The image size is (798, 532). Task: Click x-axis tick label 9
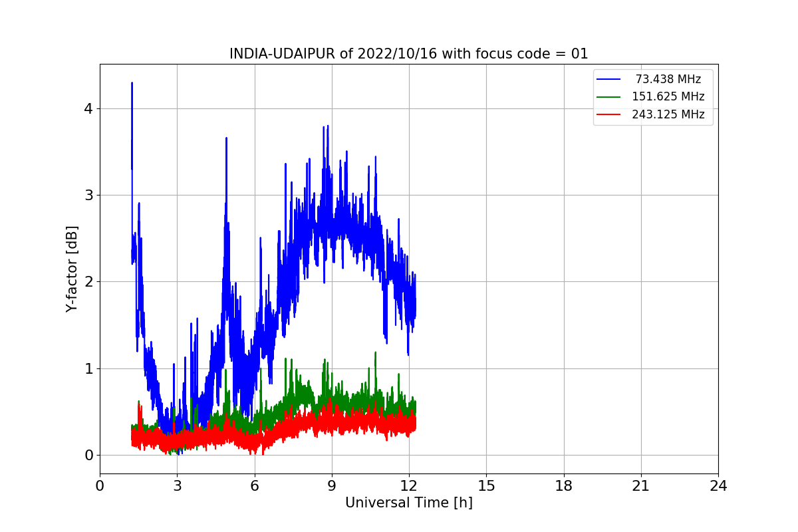click(331, 486)
